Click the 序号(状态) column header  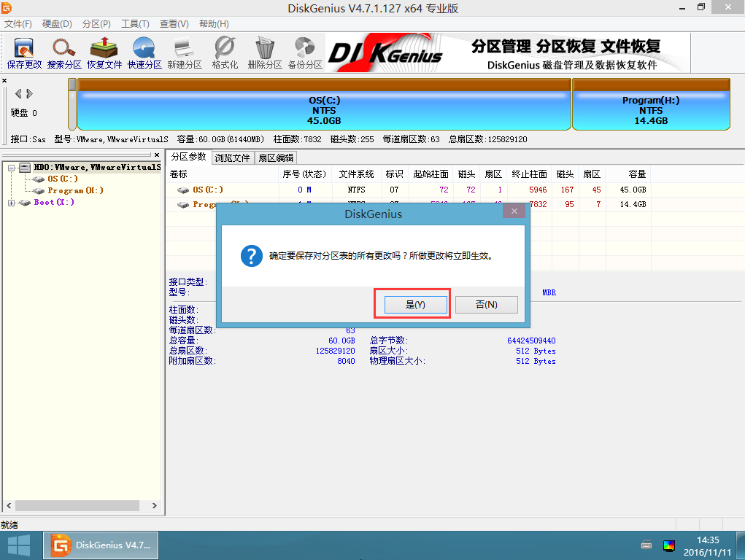pos(304,174)
